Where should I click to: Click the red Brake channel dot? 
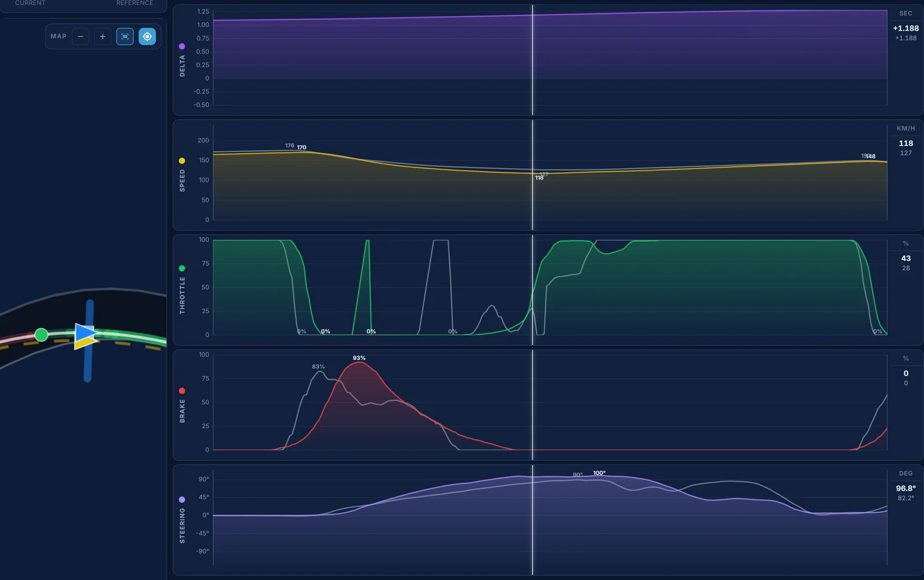pyautogui.click(x=182, y=391)
